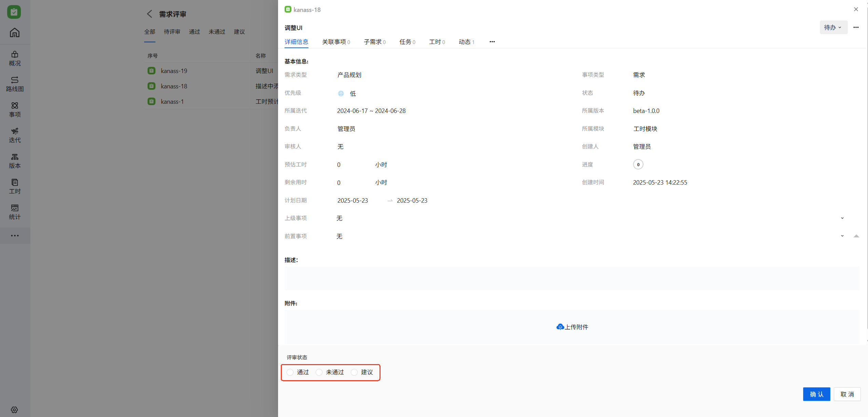
Task: Click the circular 进度 progress indicator
Action: pos(638,164)
